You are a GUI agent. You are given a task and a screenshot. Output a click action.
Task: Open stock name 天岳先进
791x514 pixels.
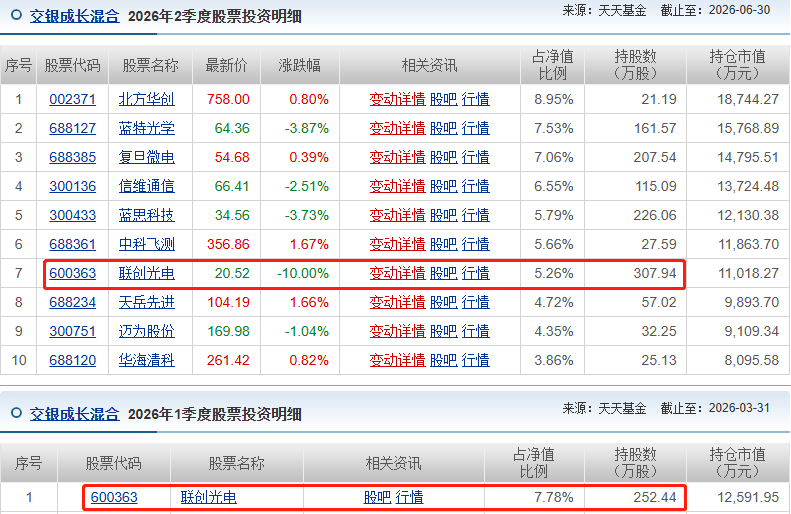tap(147, 302)
